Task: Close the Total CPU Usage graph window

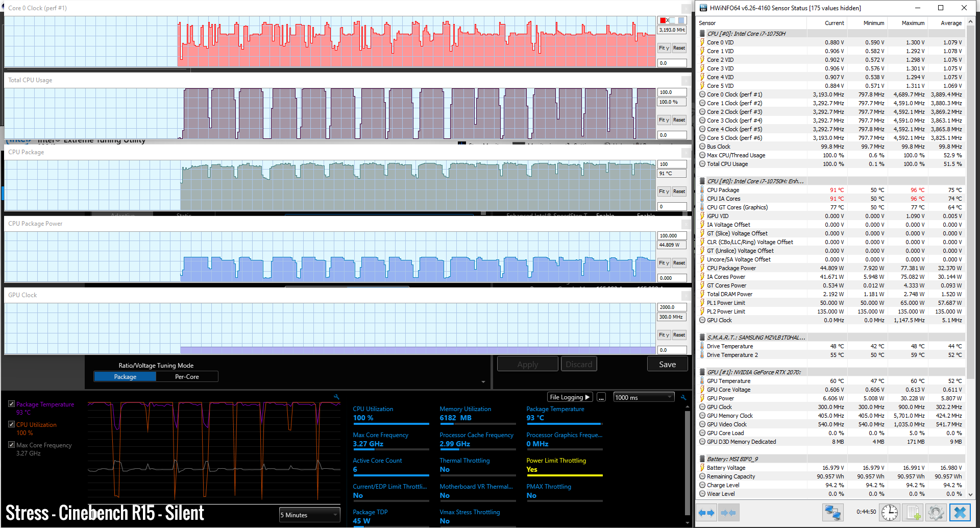Action: click(x=686, y=81)
